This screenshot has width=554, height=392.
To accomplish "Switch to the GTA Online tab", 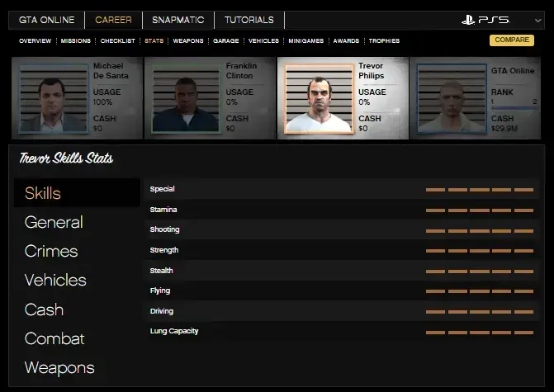I will pos(46,20).
